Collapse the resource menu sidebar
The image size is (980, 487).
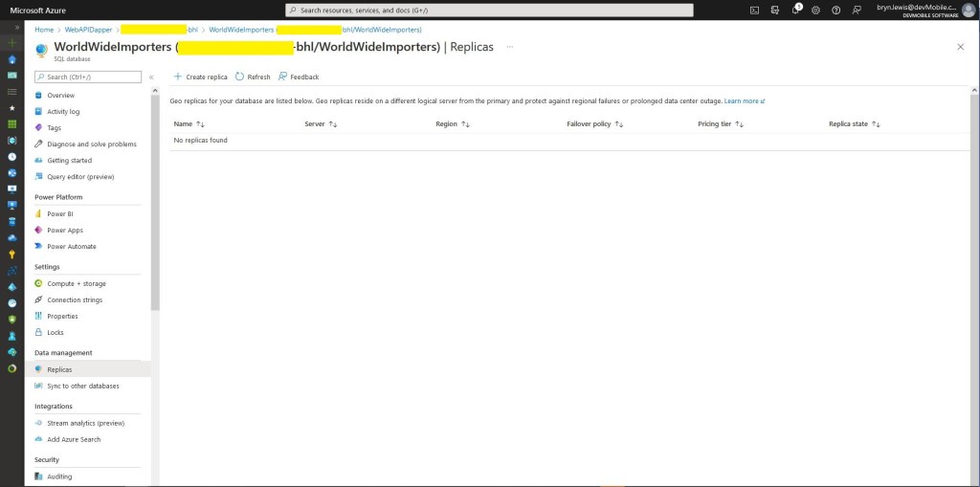151,77
